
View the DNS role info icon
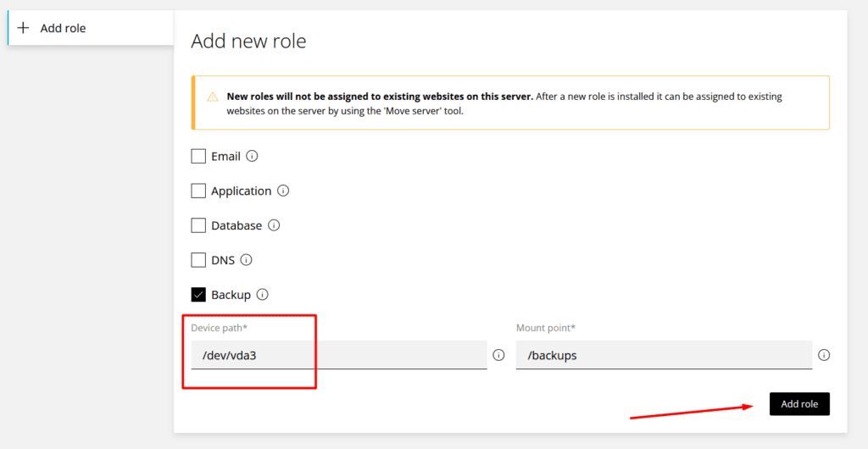(x=247, y=260)
